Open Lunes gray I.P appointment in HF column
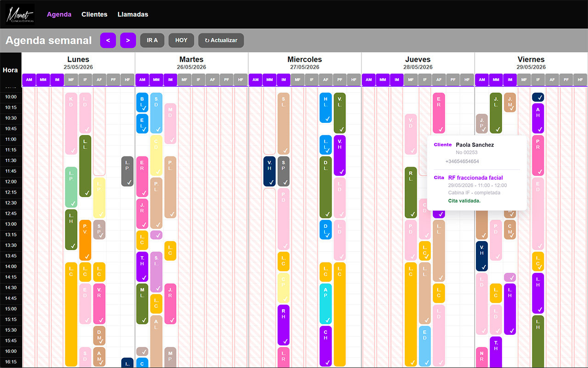 pos(127,172)
